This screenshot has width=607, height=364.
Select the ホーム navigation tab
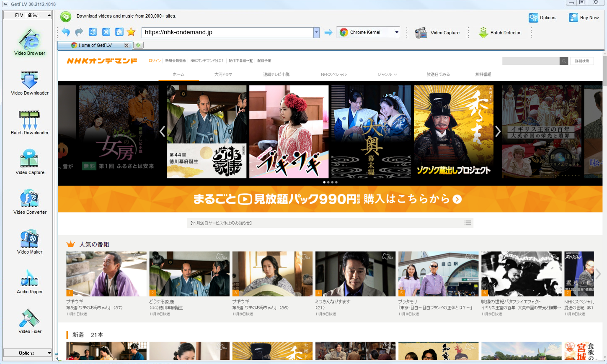[178, 74]
